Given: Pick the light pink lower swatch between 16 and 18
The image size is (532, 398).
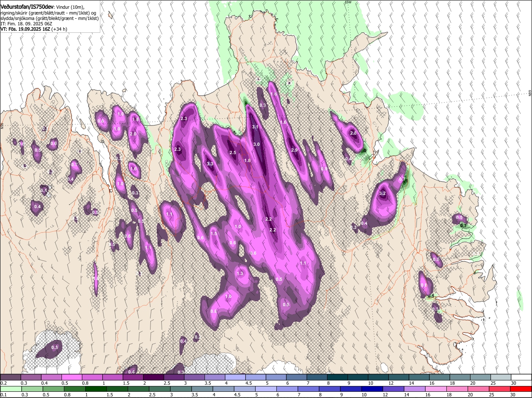Looking at the screenshot, I should click(436, 389).
